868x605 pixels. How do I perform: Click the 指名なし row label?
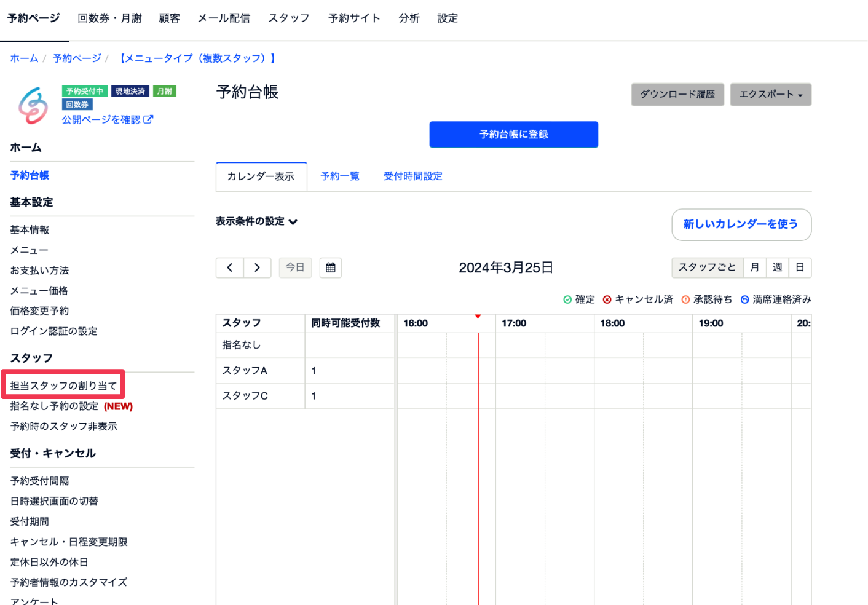(242, 345)
